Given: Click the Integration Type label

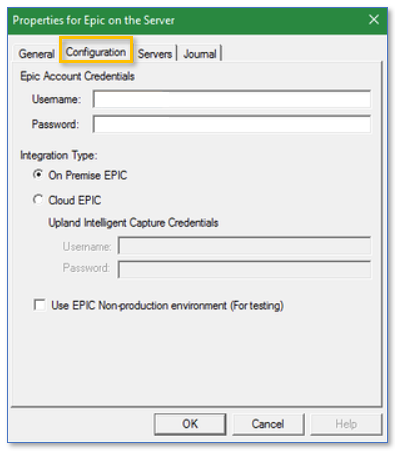Looking at the screenshot, I should click(x=59, y=155).
